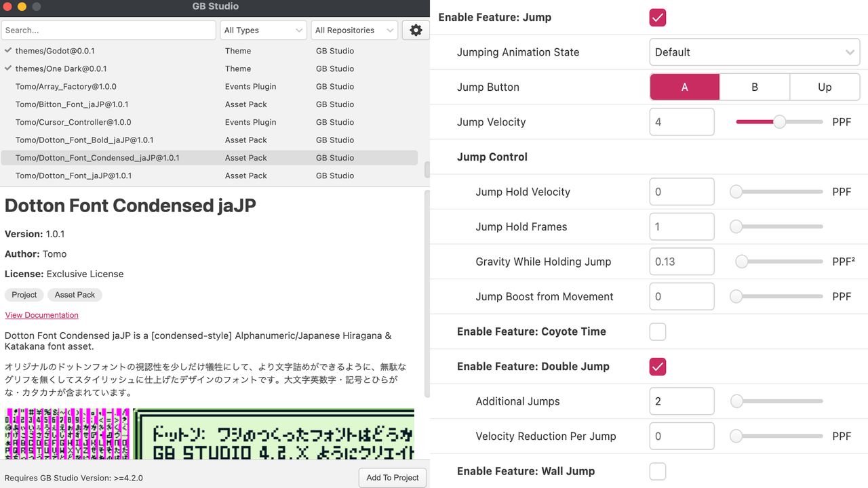Image resolution: width=868 pixels, height=488 pixels.
Task: Enable the Wall Jump feature
Action: tap(657, 471)
